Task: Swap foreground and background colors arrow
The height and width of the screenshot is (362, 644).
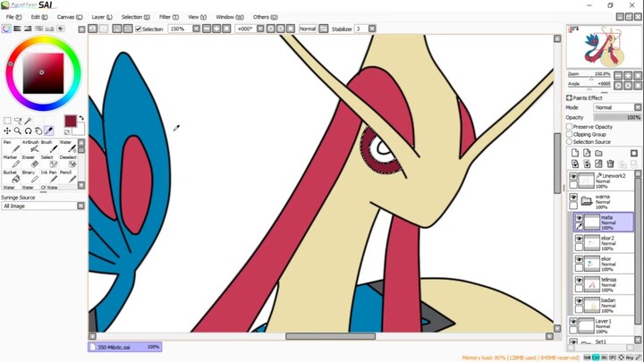Action: pyautogui.click(x=81, y=118)
